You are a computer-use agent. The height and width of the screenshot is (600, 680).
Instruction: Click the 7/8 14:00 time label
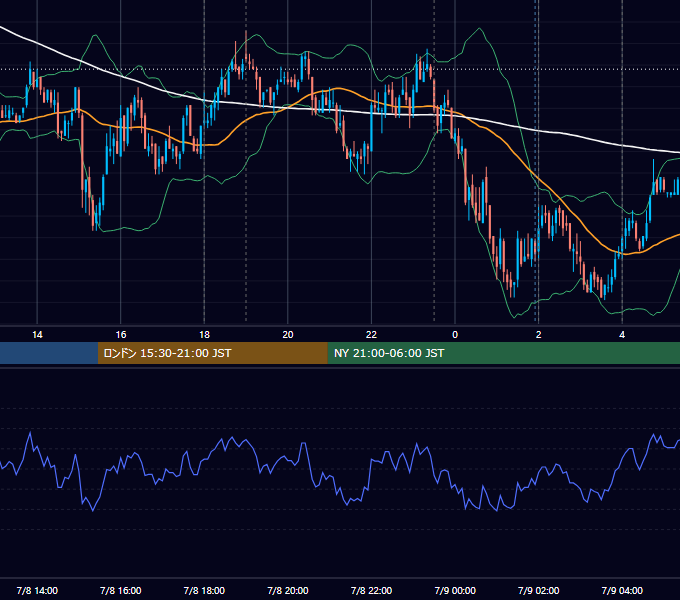[x=37, y=590]
